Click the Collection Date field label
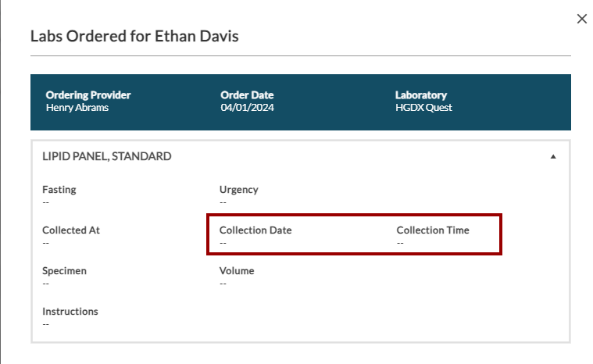The image size is (593, 364). click(x=255, y=230)
